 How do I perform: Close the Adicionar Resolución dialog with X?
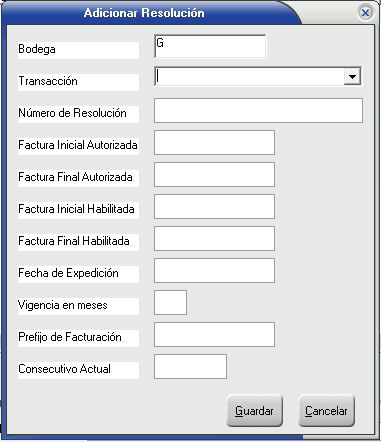(365, 13)
